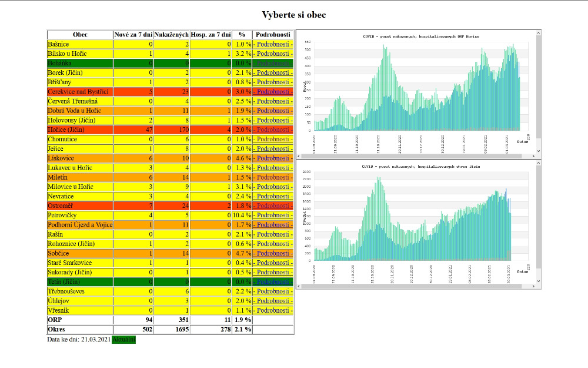The height and width of the screenshot is (368, 588).
Task: Select Podrobnosti for Vřesník
Action: click(272, 310)
